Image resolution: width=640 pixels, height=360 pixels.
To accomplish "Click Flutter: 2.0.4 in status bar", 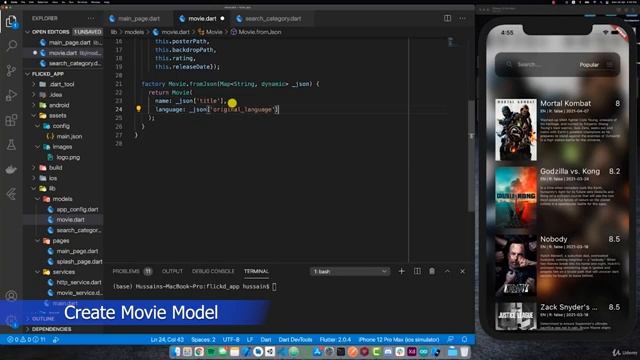I will coord(335,340).
